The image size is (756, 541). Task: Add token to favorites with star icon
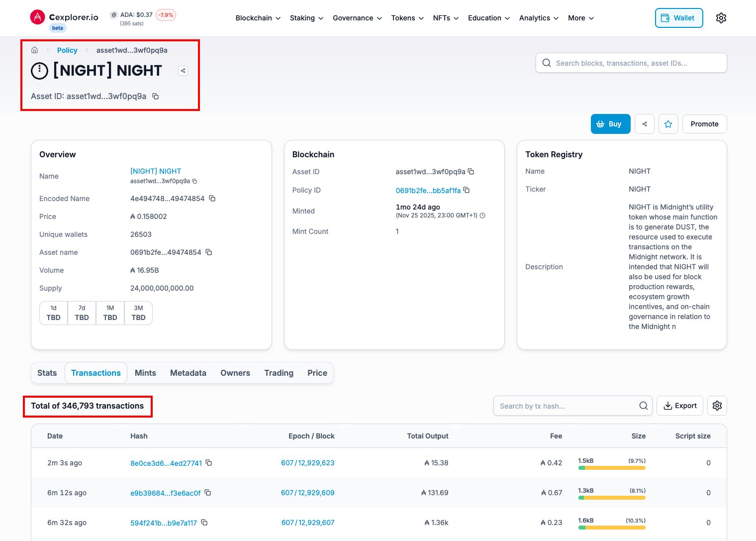[x=668, y=124]
